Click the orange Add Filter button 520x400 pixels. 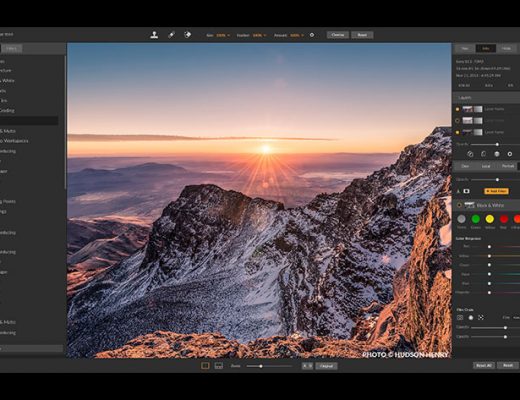tap(496, 191)
